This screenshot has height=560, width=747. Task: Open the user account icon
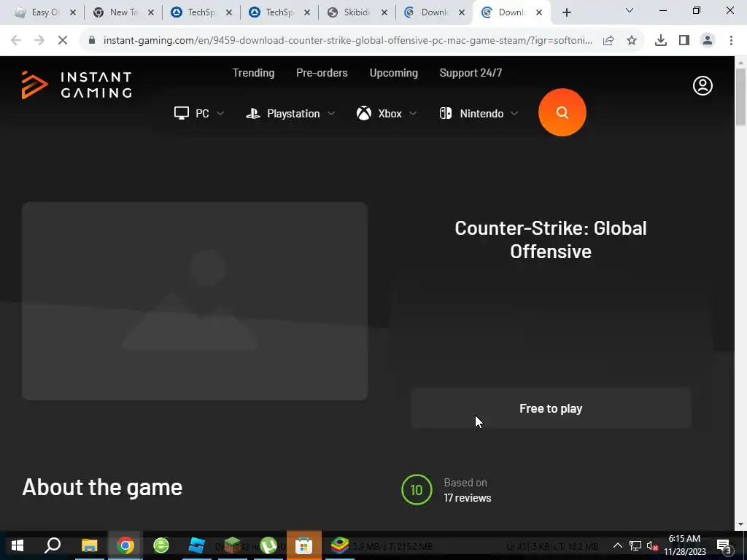[x=703, y=86]
